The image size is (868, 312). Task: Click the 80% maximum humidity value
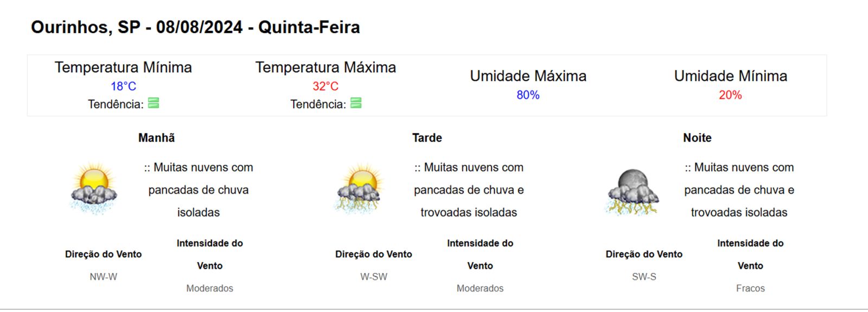(x=528, y=95)
